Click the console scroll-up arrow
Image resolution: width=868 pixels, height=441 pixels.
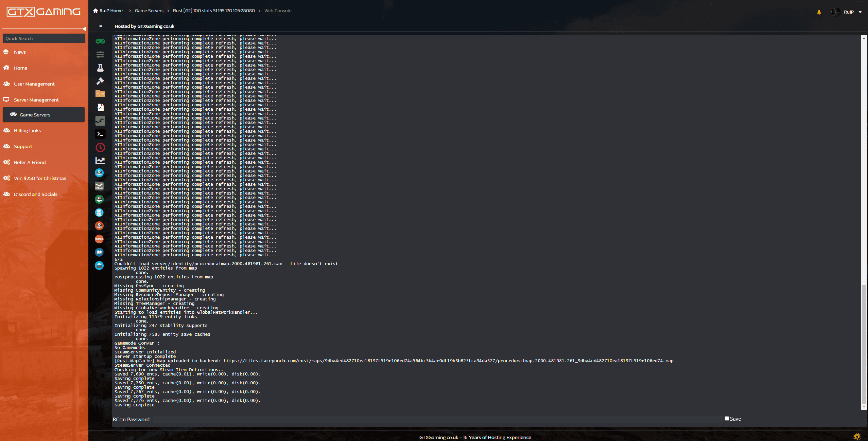(864, 38)
